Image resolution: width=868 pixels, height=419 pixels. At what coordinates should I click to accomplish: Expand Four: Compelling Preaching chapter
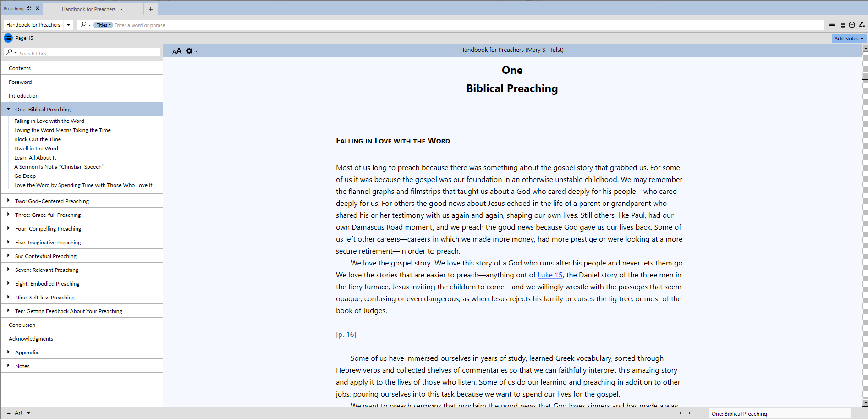pos(8,228)
